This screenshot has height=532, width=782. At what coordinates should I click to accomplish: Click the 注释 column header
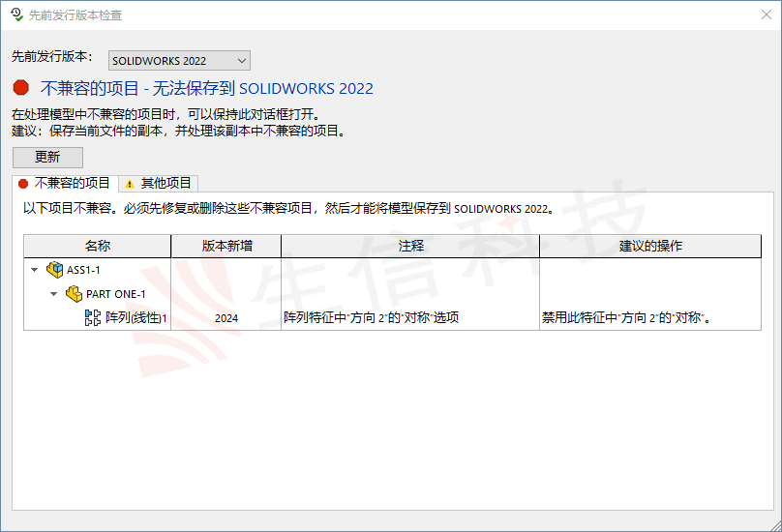(410, 246)
